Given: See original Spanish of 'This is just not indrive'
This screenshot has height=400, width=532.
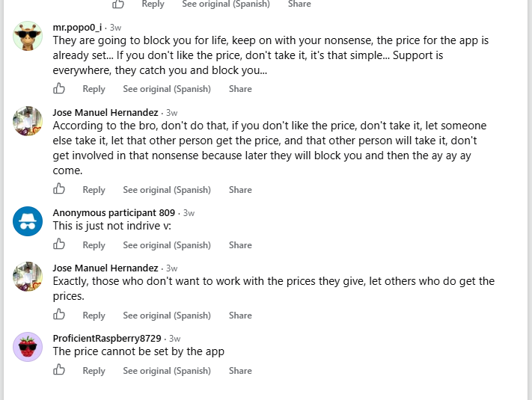Looking at the screenshot, I should pyautogui.click(x=167, y=245).
